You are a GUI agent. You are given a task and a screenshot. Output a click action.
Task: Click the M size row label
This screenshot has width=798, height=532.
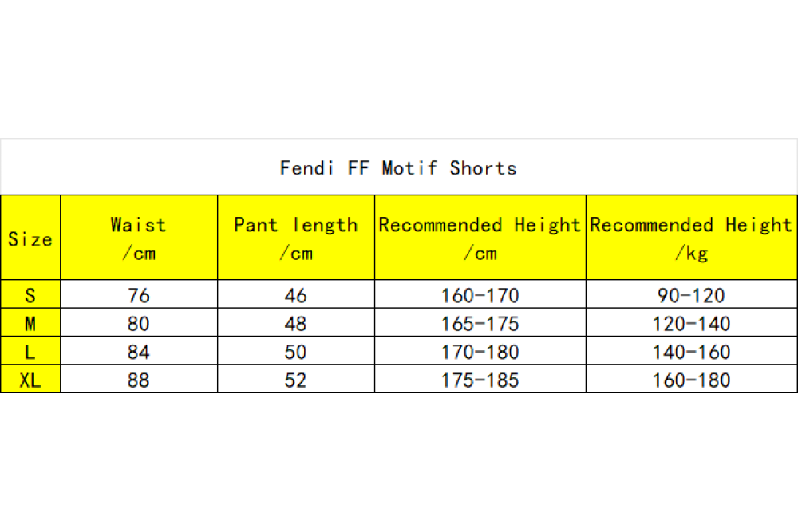(x=30, y=322)
